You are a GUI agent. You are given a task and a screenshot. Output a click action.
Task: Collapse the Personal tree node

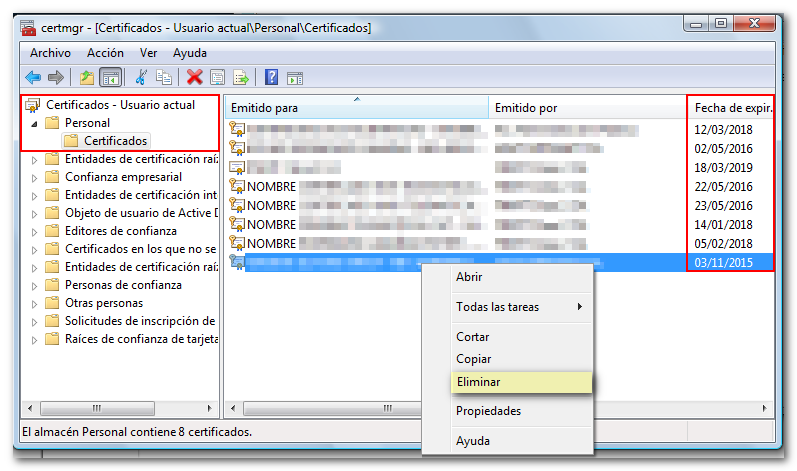pyautogui.click(x=33, y=123)
